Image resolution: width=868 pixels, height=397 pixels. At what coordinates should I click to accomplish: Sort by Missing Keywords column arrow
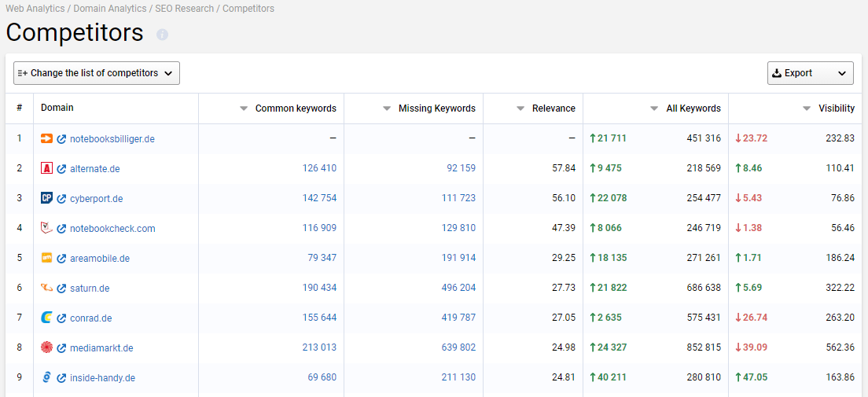pyautogui.click(x=387, y=108)
